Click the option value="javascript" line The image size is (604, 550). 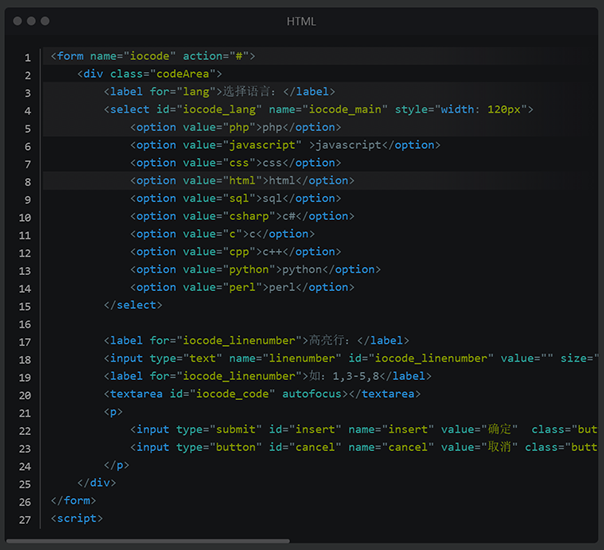click(x=285, y=145)
